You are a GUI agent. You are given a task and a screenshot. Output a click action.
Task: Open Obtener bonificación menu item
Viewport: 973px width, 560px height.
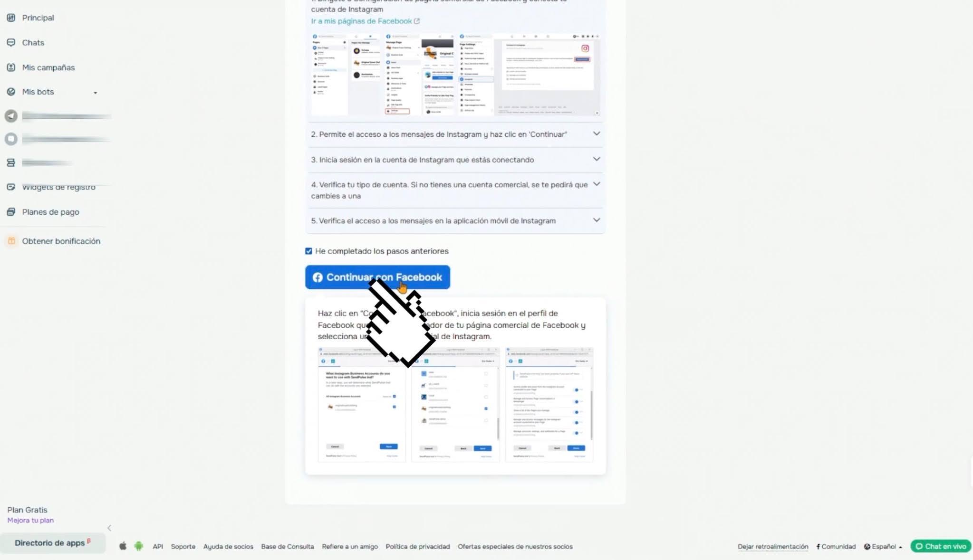pos(61,241)
